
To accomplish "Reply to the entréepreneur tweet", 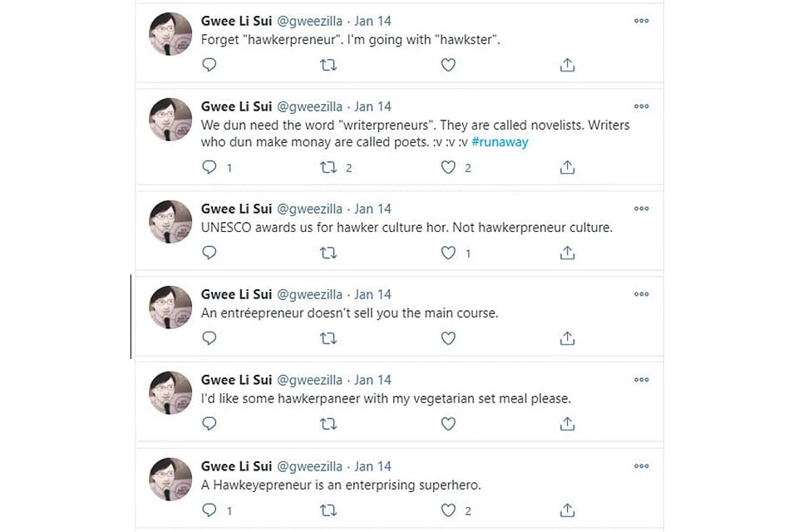I will click(x=209, y=338).
